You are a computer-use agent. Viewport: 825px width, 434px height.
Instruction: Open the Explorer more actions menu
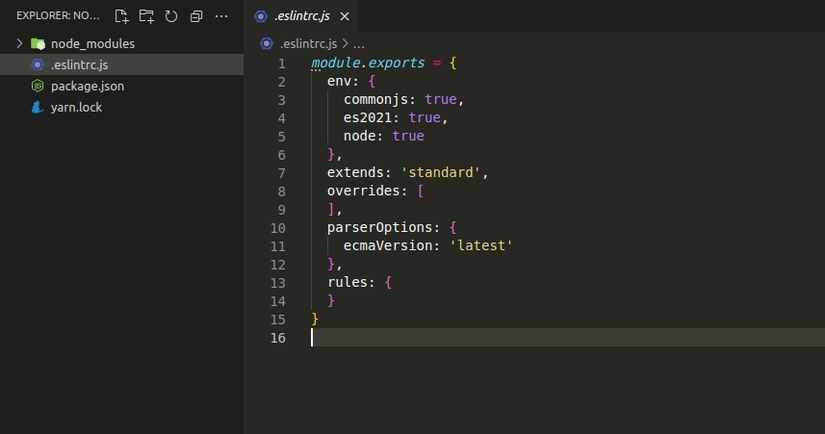point(222,16)
